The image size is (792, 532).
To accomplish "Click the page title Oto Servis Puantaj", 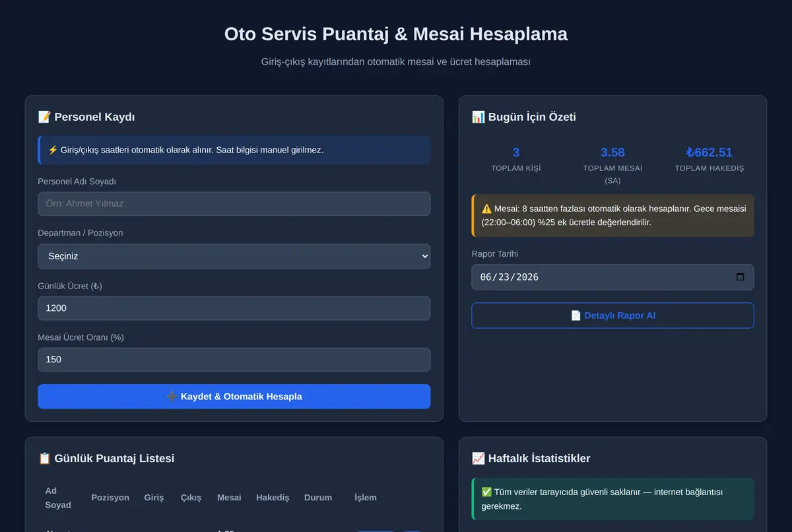I will pyautogui.click(x=396, y=34).
